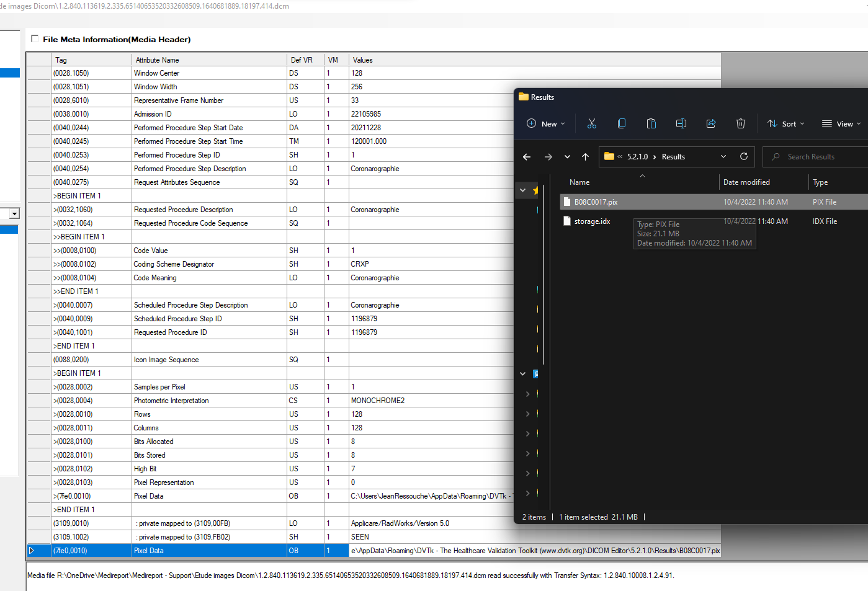Screen dimensions: 868x591
Task: Select the Pixel Representation row
Action: (x=270, y=482)
